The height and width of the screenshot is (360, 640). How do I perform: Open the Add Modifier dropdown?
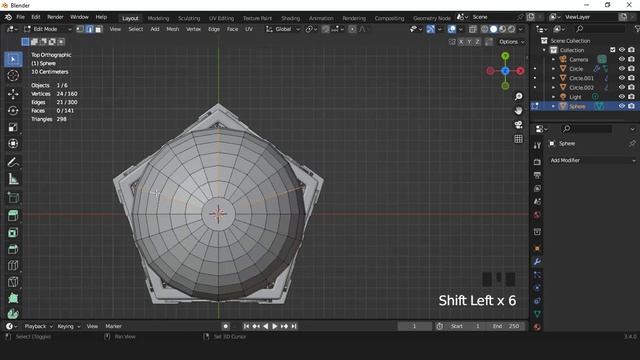pyautogui.click(x=592, y=160)
